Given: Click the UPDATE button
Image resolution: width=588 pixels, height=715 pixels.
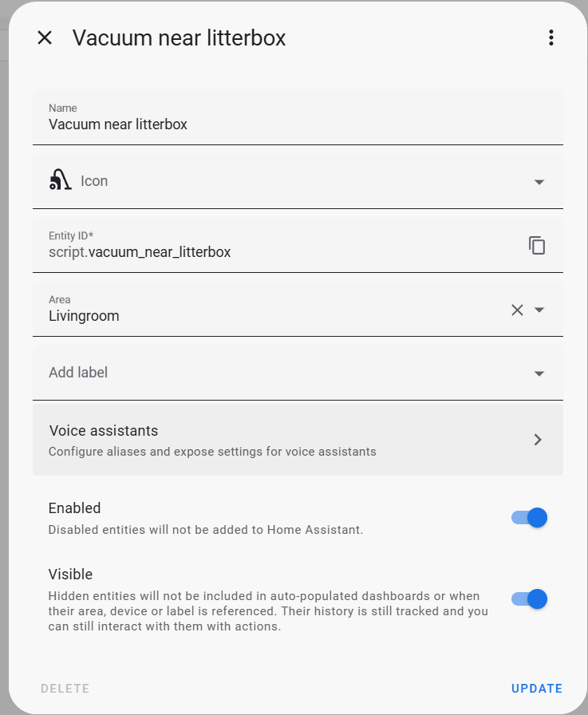Looking at the screenshot, I should coord(536,688).
